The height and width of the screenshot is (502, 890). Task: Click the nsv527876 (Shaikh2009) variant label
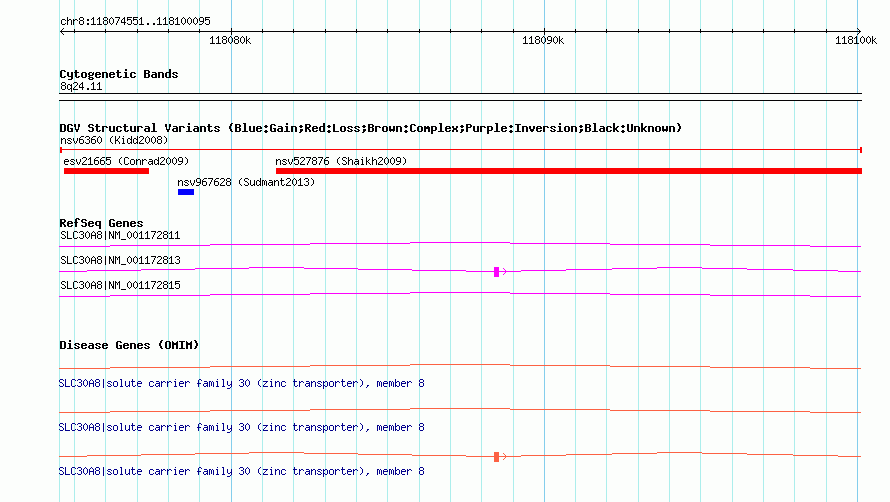(341, 161)
